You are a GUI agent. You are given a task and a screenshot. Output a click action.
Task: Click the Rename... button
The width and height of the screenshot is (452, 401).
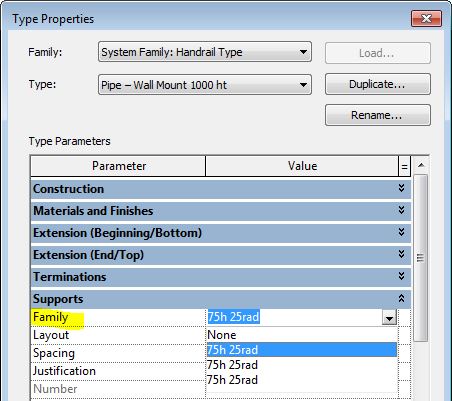pos(378,115)
